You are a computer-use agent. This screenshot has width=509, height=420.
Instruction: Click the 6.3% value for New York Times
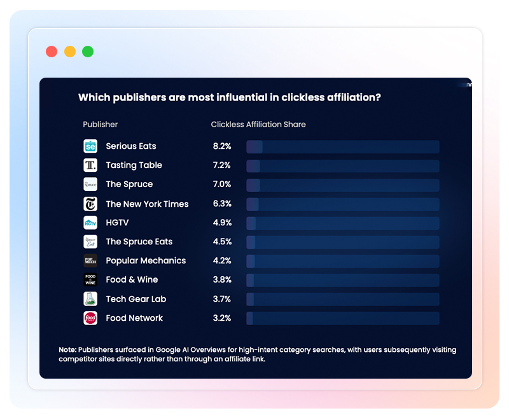221,204
